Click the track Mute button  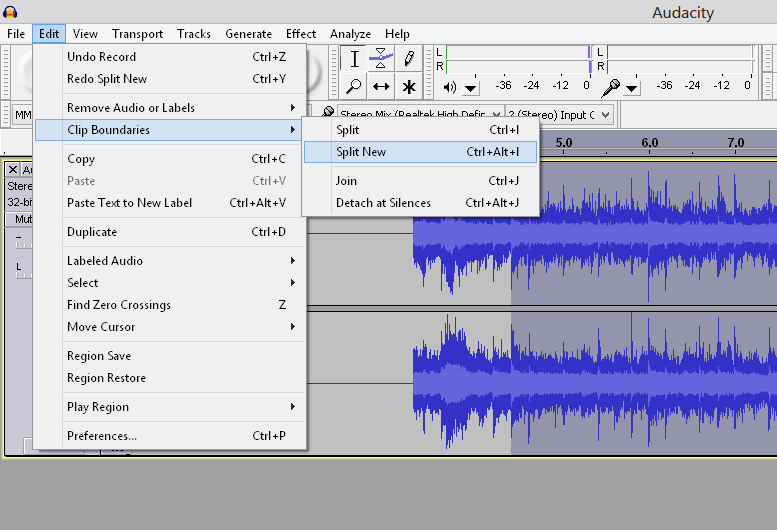coord(19,219)
